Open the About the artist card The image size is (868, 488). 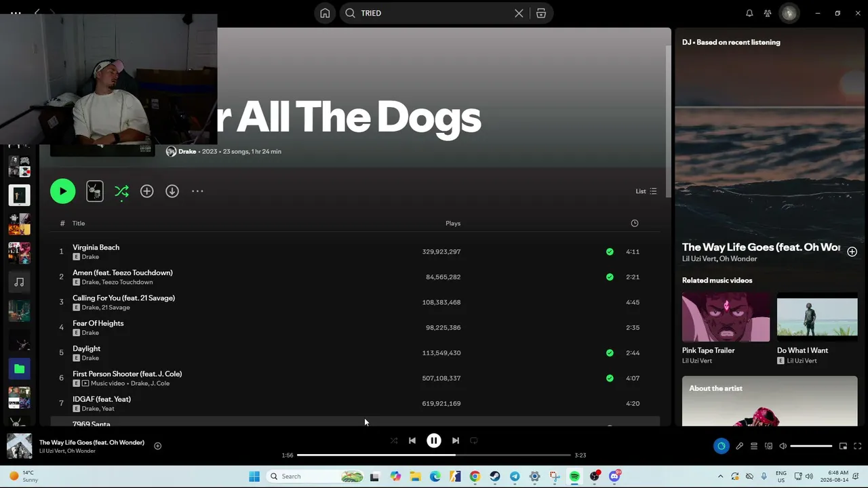770,401
